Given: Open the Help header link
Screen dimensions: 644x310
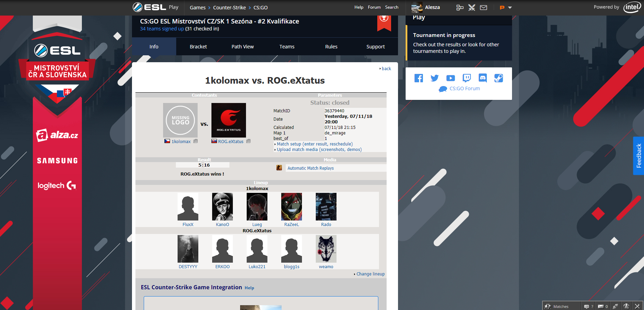Looking at the screenshot, I should point(359,7).
